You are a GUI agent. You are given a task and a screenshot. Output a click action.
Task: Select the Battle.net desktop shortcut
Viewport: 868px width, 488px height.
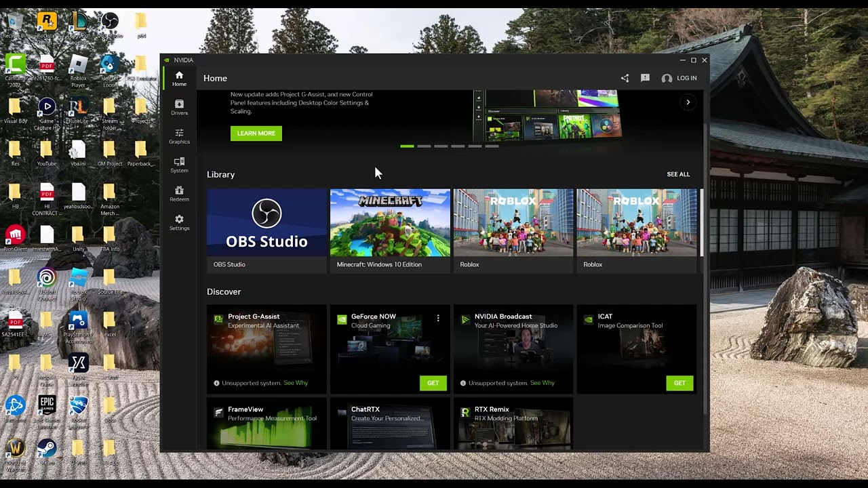coord(15,410)
